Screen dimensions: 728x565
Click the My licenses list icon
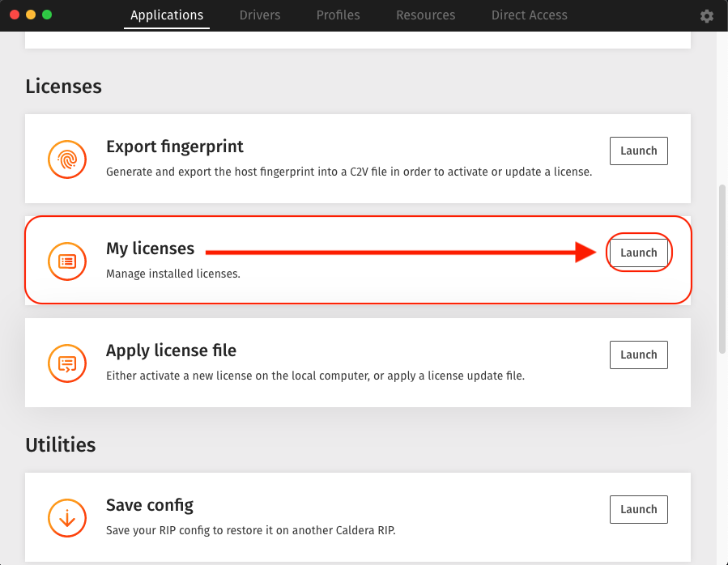(67, 261)
